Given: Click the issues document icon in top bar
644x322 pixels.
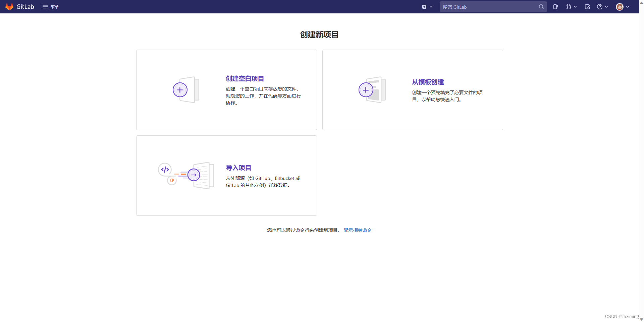Looking at the screenshot, I should coord(556,7).
